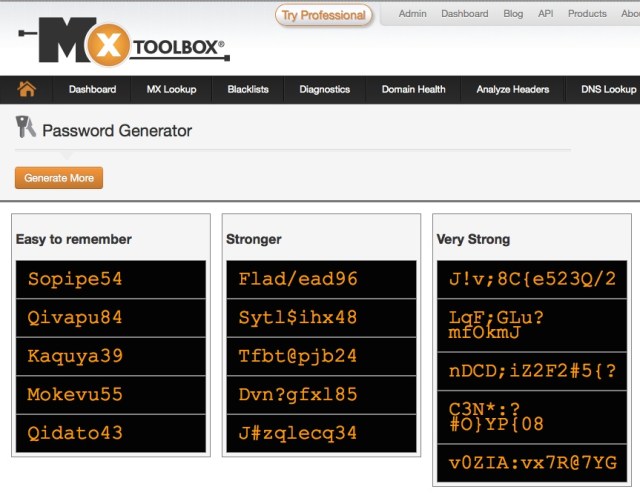Click the Blog link in header
This screenshot has width=640, height=501.
pyautogui.click(x=513, y=14)
